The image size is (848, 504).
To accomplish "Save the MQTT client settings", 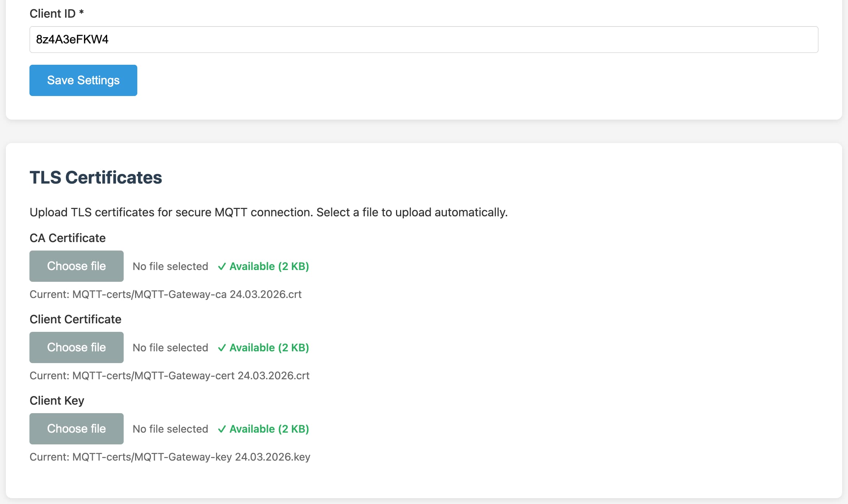I will pos(83,80).
